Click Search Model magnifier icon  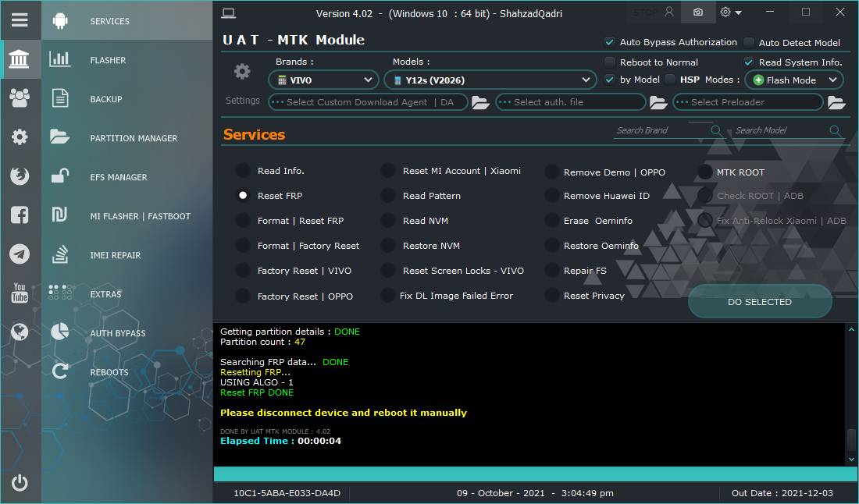(x=835, y=130)
